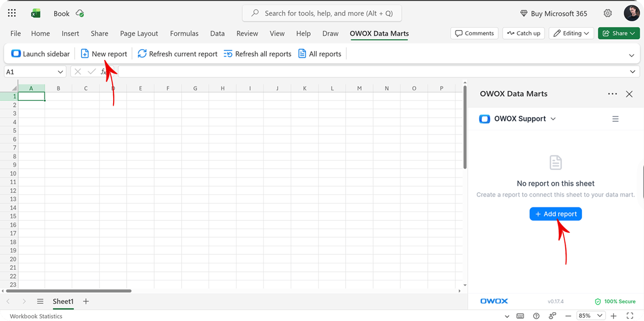Go to previous sheet arrow
This screenshot has width=644, height=321.
[8, 301]
